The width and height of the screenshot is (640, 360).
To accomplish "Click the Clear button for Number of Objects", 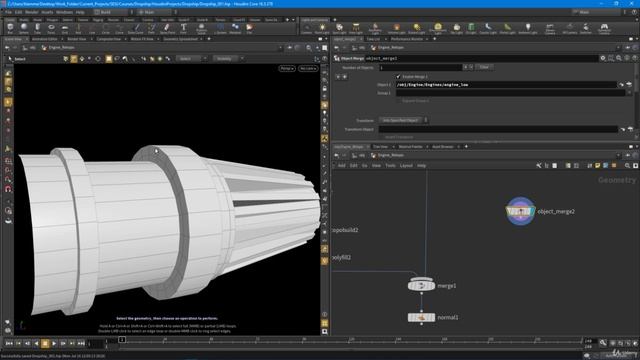I will click(484, 67).
